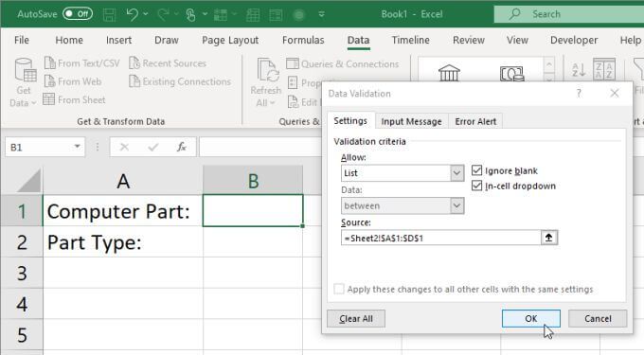This screenshot has width=644, height=355.
Task: Click From Web
Action: [73, 81]
